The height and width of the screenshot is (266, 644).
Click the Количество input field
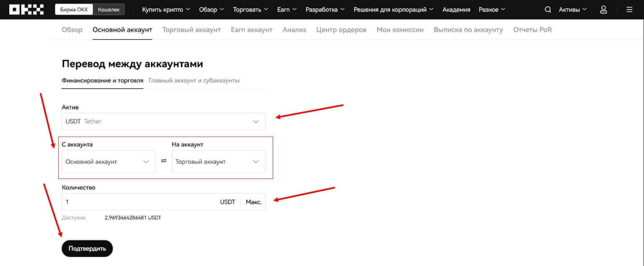pyautogui.click(x=138, y=202)
